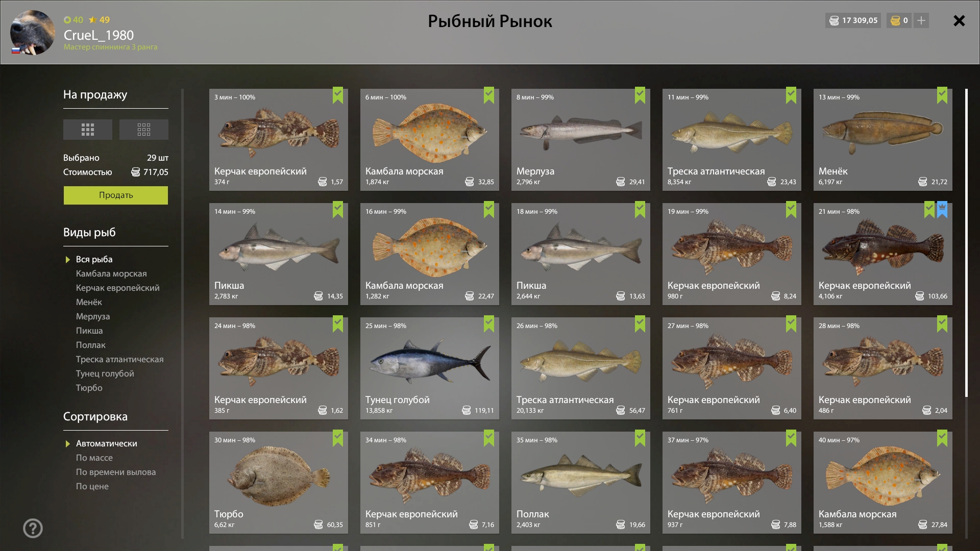The width and height of the screenshot is (980, 551).
Task: Open the help question mark icon
Action: tap(33, 528)
